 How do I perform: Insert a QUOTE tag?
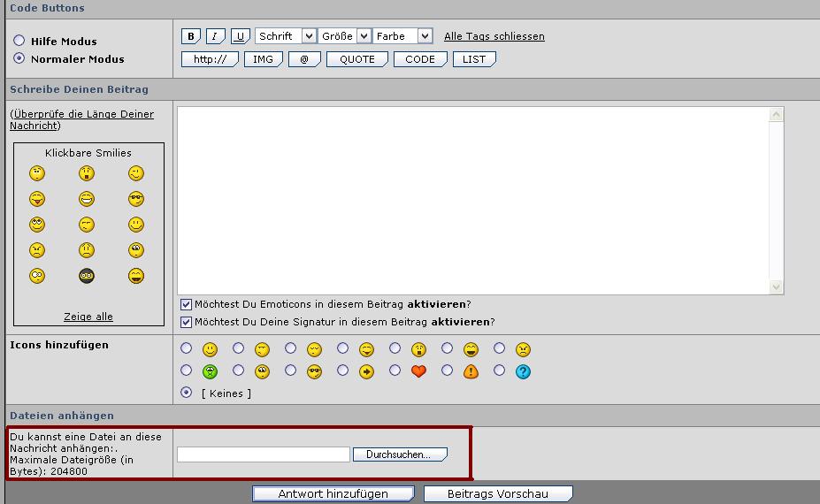[x=357, y=59]
